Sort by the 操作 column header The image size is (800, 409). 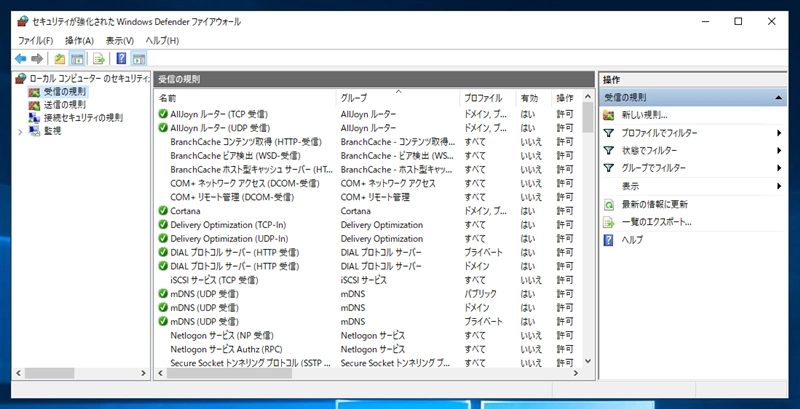click(x=565, y=98)
